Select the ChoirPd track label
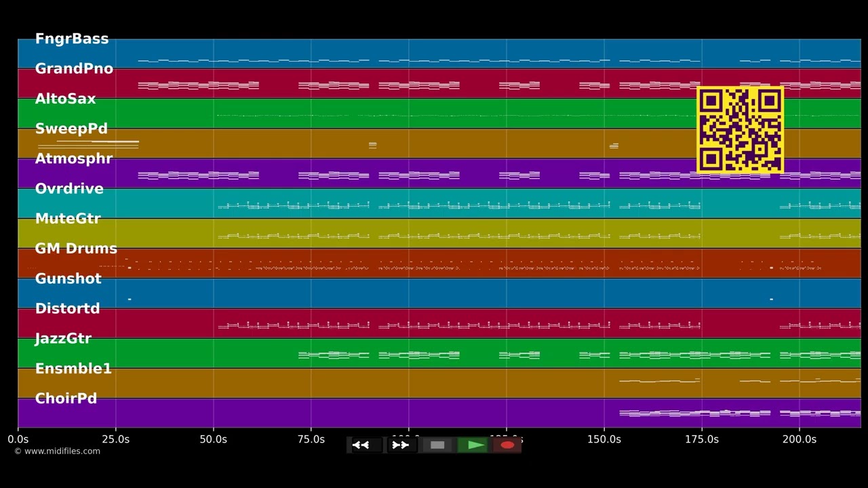 (66, 399)
